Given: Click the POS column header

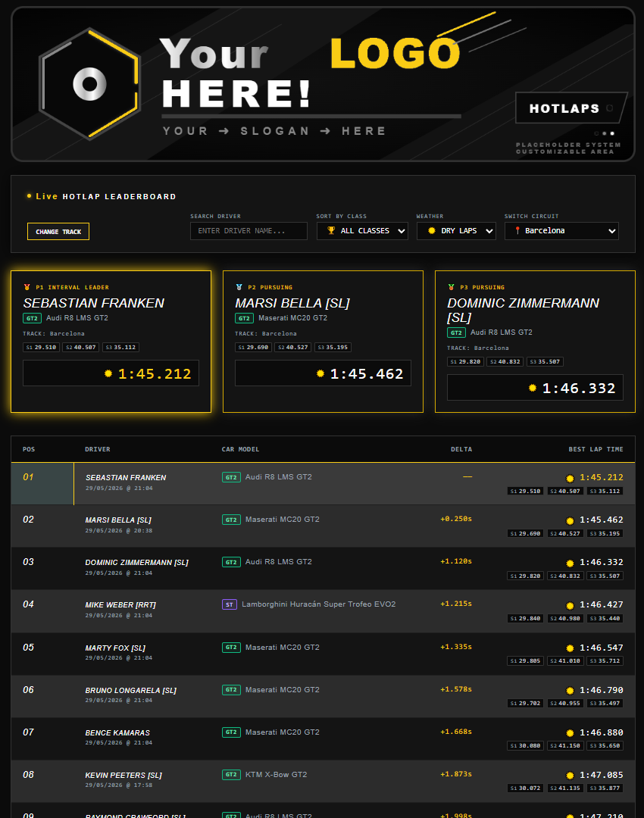Looking at the screenshot, I should [29, 449].
